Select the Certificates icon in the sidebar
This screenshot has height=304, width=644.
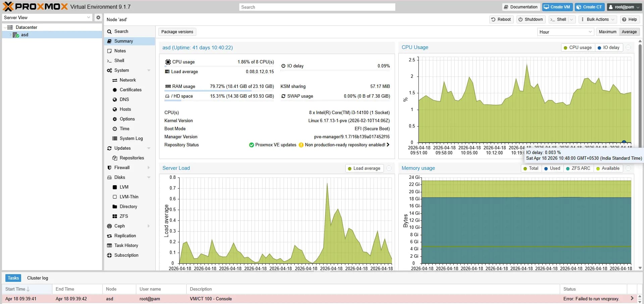tap(114, 90)
